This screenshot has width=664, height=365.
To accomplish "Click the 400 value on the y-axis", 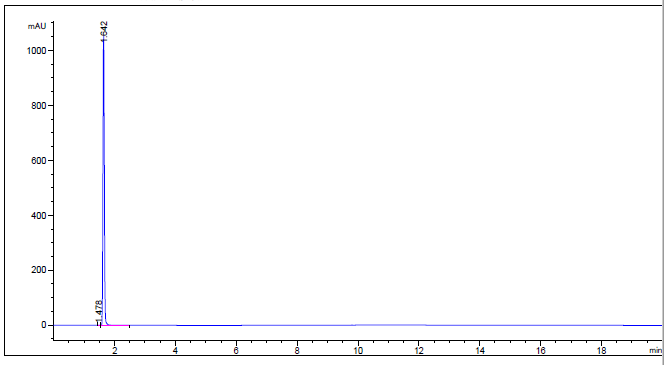I will click(40, 216).
